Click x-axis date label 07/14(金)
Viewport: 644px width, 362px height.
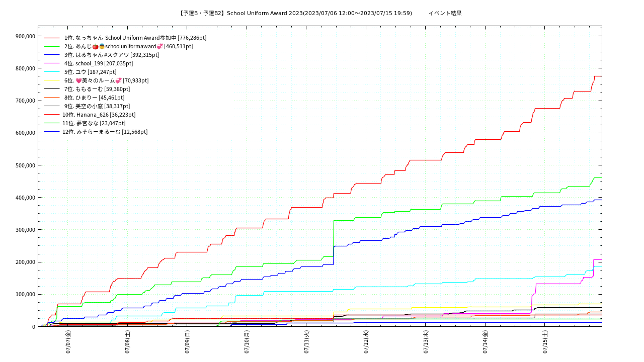485,342
